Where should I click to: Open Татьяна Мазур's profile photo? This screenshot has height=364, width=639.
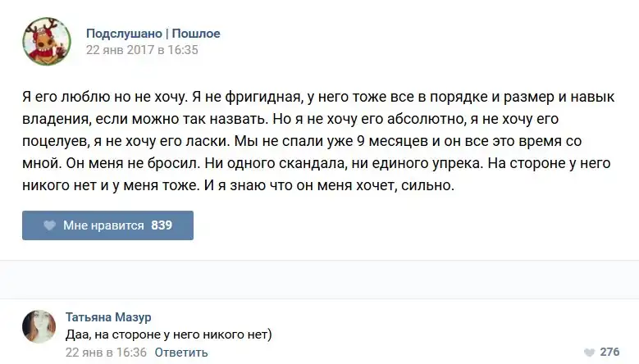coord(39,328)
